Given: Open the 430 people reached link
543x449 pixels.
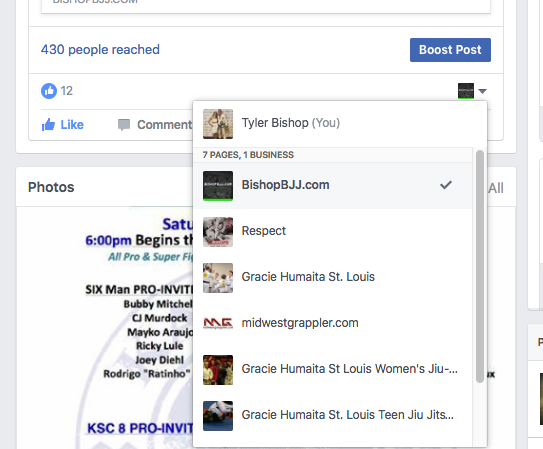Looking at the screenshot, I should tap(100, 50).
